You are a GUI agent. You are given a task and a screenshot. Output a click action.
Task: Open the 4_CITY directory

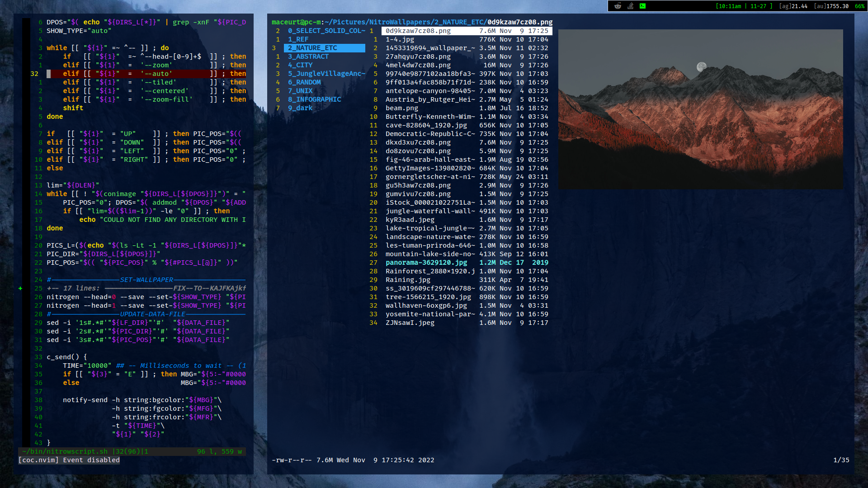coord(300,65)
